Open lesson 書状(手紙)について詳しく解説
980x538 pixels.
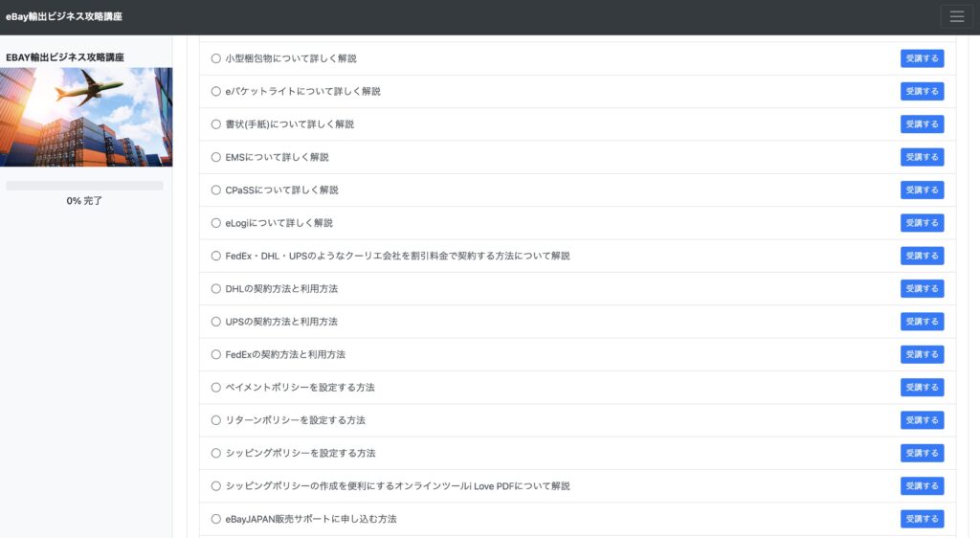[x=289, y=124]
